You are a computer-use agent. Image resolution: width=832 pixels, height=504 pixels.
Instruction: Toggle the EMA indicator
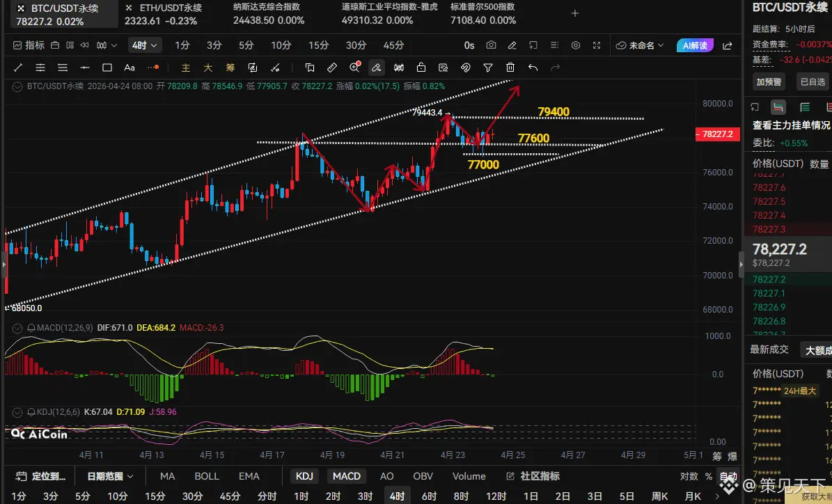(249, 476)
